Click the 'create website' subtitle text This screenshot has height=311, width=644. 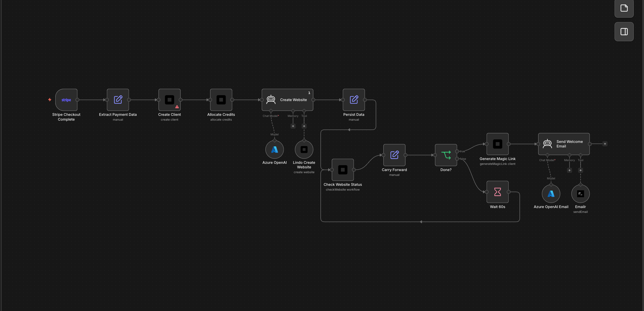pos(304,172)
